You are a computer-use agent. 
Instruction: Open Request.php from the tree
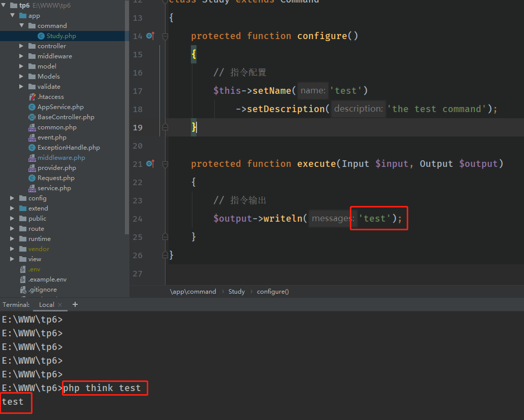point(56,178)
